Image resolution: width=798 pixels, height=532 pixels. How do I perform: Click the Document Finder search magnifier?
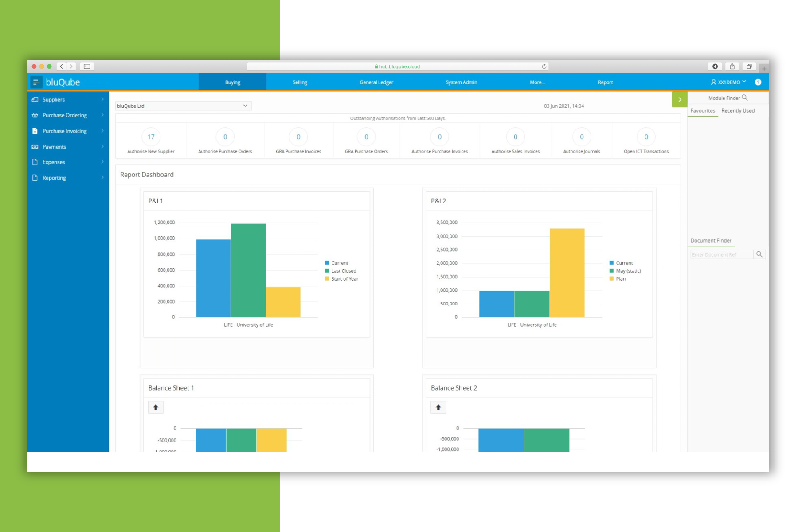point(759,254)
